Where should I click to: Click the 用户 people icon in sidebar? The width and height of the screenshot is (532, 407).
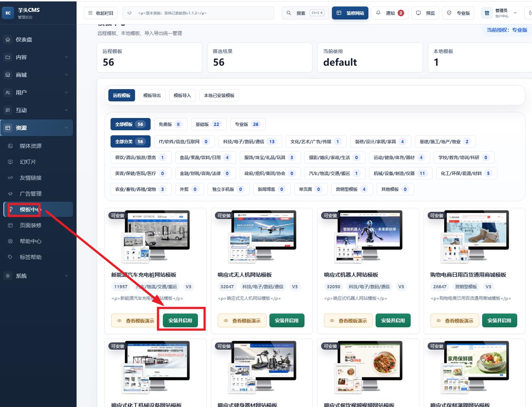pyautogui.click(x=8, y=93)
